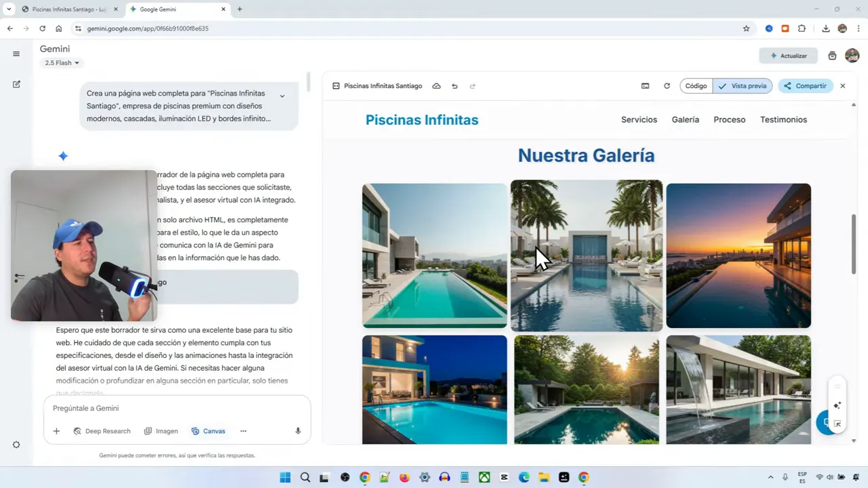Toggle device preview with the monitor icon
The height and width of the screenshot is (488, 868).
point(645,86)
